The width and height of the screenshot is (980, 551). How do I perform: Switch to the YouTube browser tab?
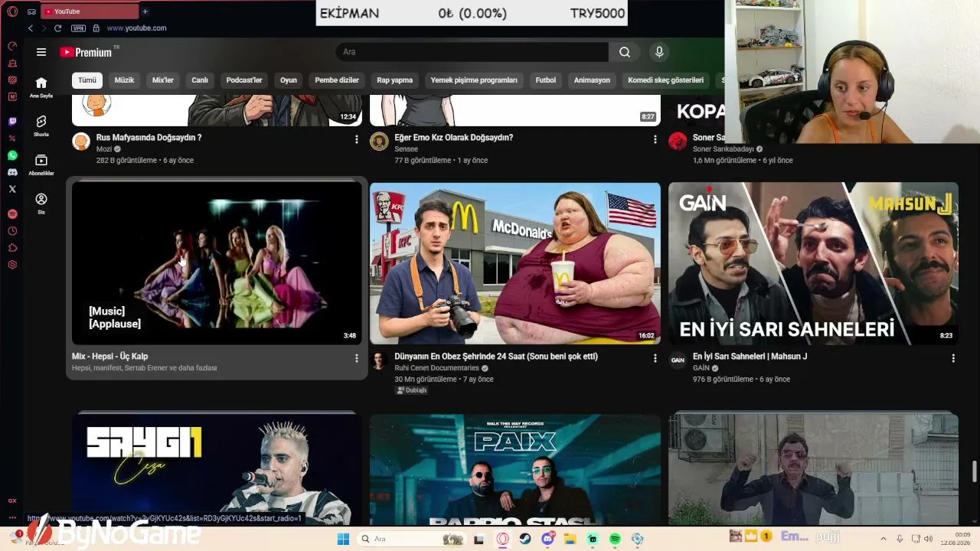click(89, 11)
